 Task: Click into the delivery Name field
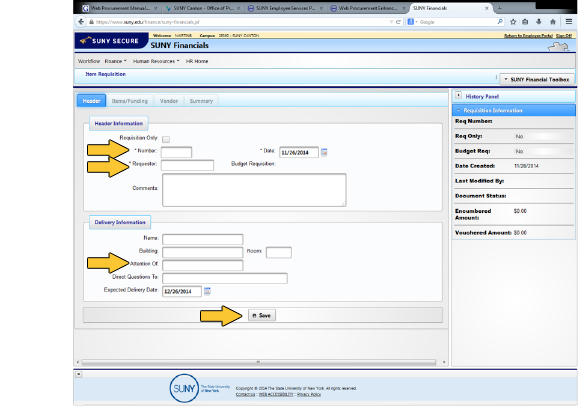click(203, 239)
